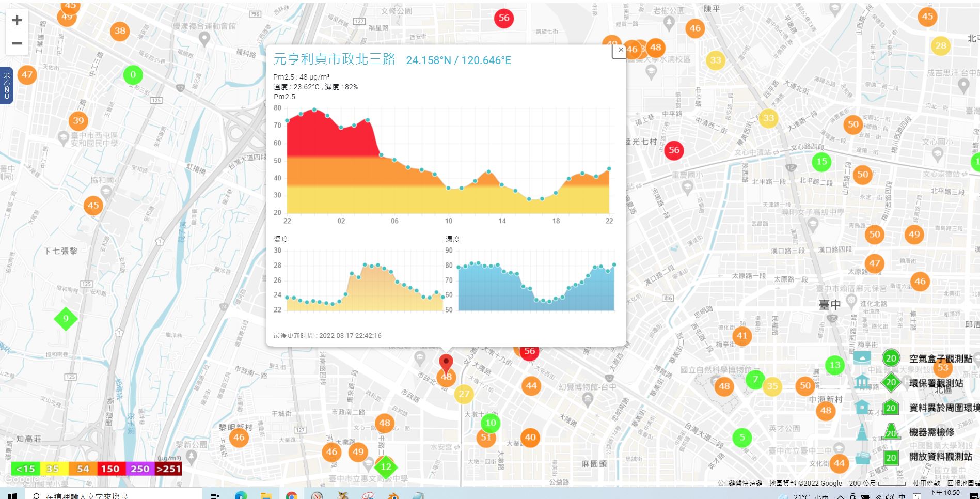Open the green 5 sensor marker
The height and width of the screenshot is (499, 980).
click(742, 438)
